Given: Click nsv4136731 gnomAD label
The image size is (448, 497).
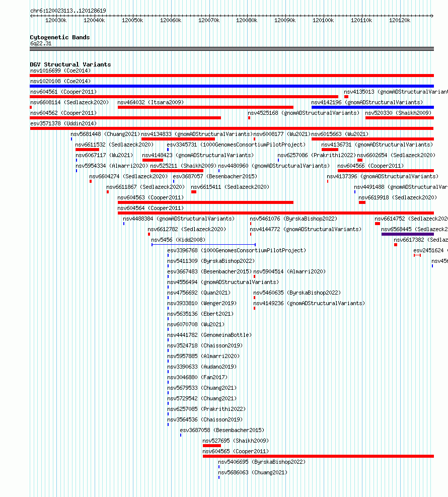Looking at the screenshot, I should [377, 145].
